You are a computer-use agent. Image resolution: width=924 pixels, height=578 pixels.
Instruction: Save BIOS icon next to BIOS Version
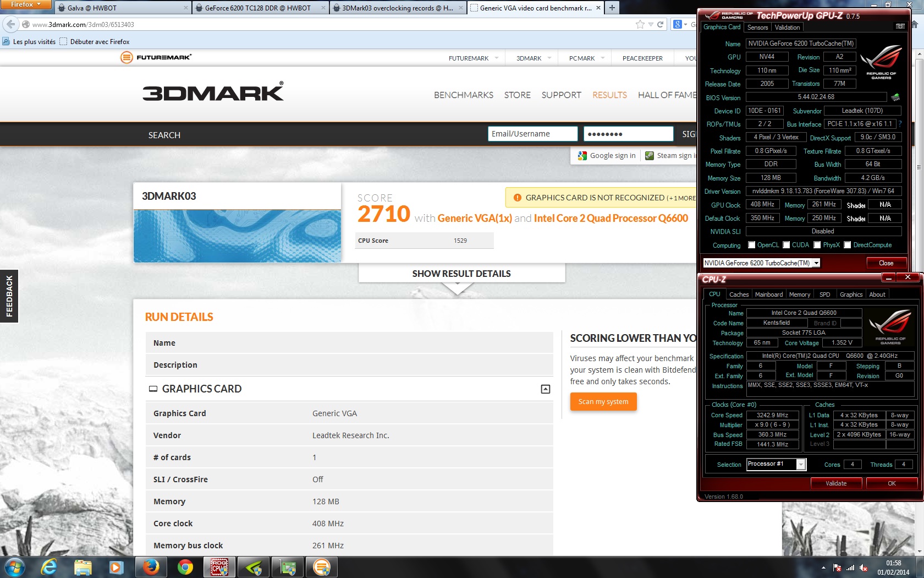[x=895, y=97]
